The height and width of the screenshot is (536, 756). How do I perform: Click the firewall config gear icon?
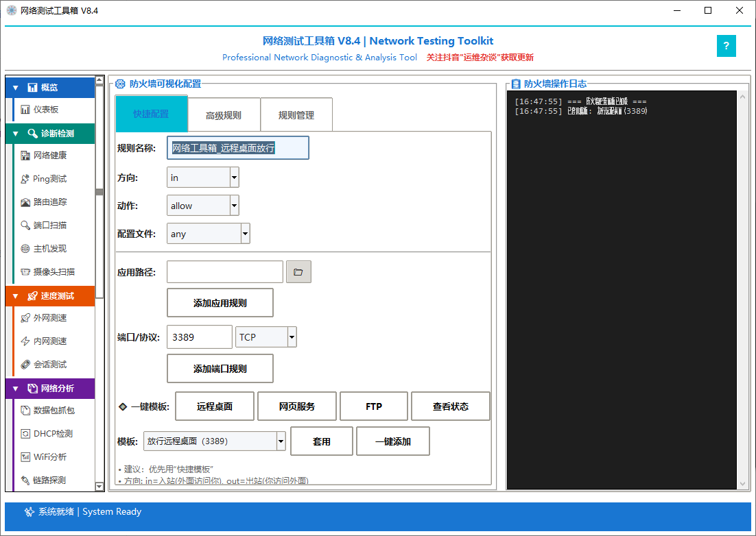[120, 84]
